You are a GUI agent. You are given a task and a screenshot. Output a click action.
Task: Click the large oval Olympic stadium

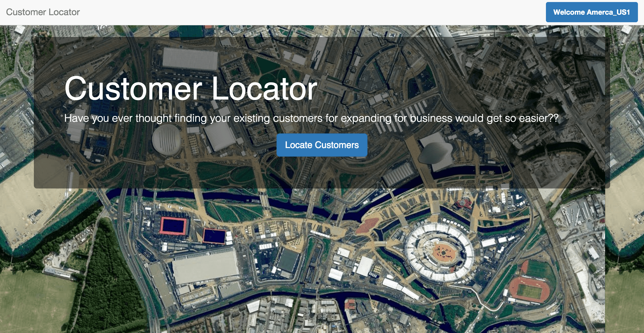(440, 252)
